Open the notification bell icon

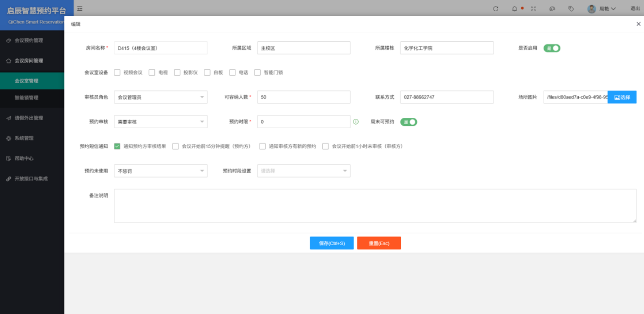tap(514, 9)
